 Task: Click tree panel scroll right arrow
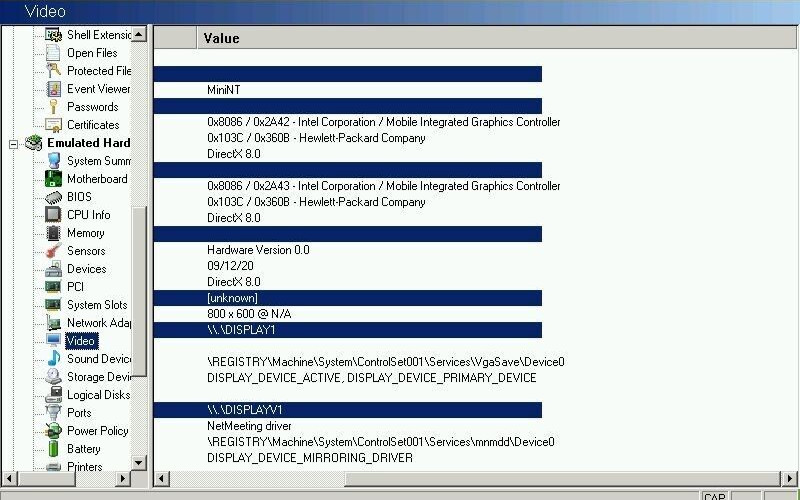(x=122, y=479)
